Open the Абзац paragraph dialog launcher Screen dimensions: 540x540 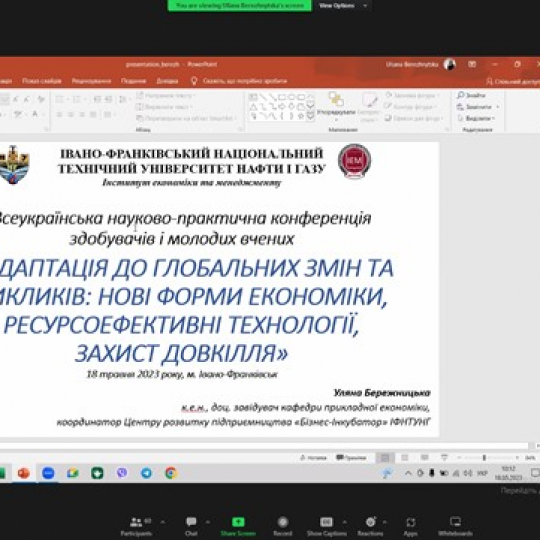[x=240, y=129]
